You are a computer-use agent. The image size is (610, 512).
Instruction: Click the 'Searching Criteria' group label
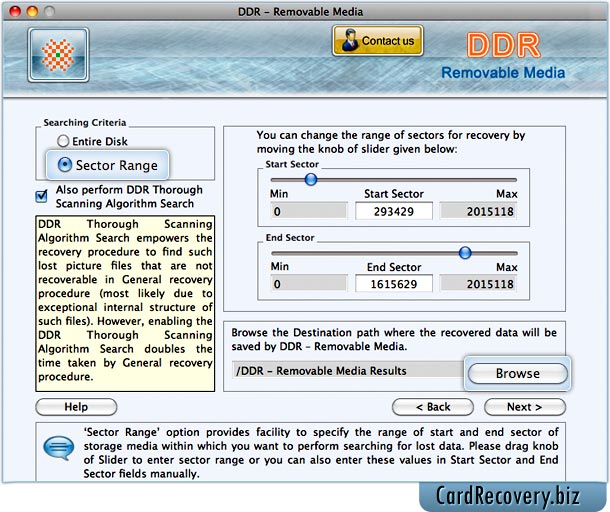tap(85, 123)
